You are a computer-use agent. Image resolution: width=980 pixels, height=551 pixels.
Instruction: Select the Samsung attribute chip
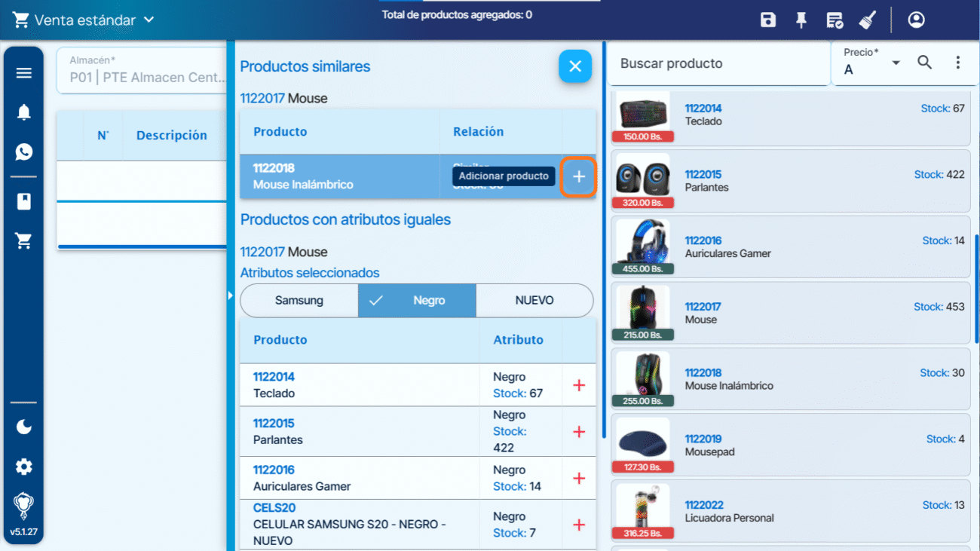(x=299, y=301)
